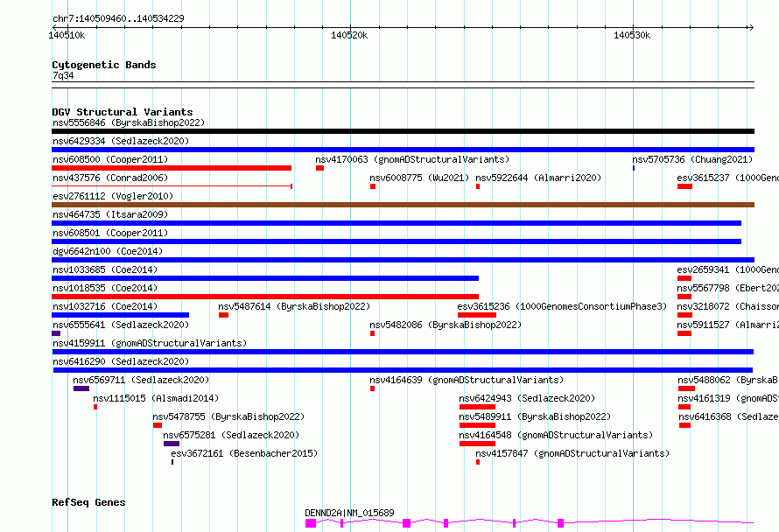Select nsv437576 (Conrad2006) variant label
This screenshot has width=779, height=532.
click(110, 178)
